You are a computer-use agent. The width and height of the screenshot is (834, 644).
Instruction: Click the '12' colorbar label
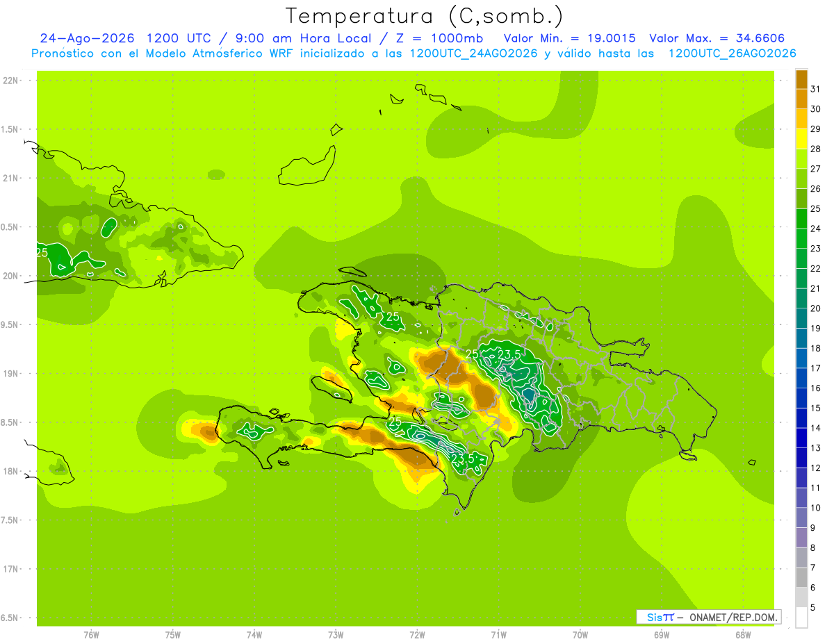pos(815,468)
